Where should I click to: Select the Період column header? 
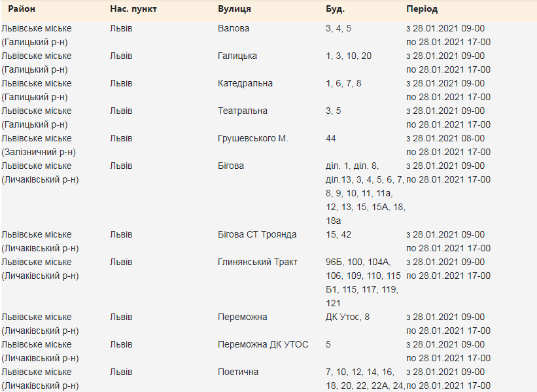pyautogui.click(x=422, y=9)
